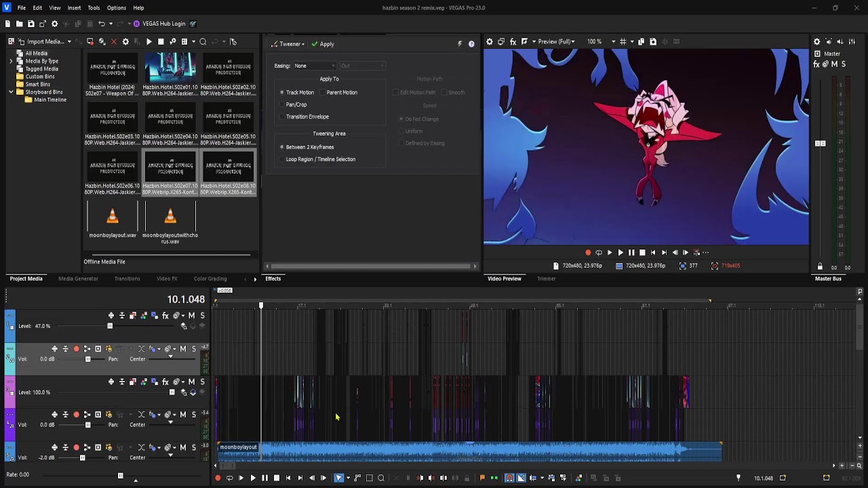Collapse the Storyboard Bins tree node
Viewport: 868px width, 488px height.
11,92
